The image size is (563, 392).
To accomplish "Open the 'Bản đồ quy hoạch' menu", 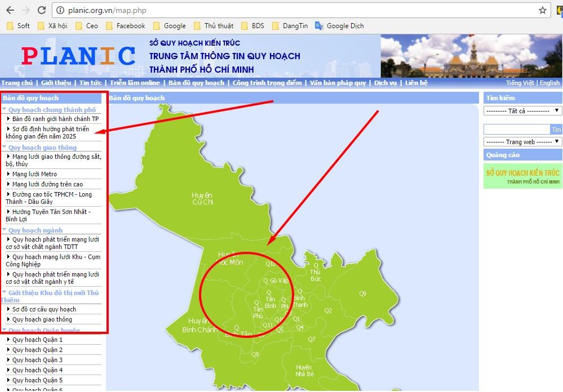I will click(196, 83).
